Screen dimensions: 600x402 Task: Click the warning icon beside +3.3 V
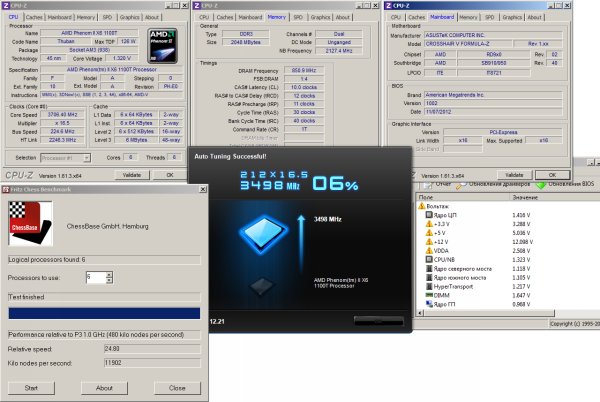coord(429,224)
